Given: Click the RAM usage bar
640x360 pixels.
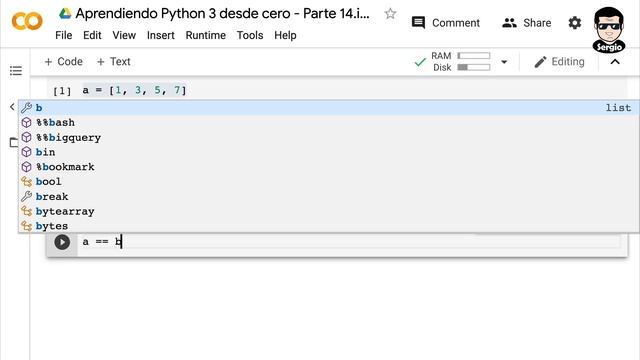Looking at the screenshot, I should coord(473,56).
